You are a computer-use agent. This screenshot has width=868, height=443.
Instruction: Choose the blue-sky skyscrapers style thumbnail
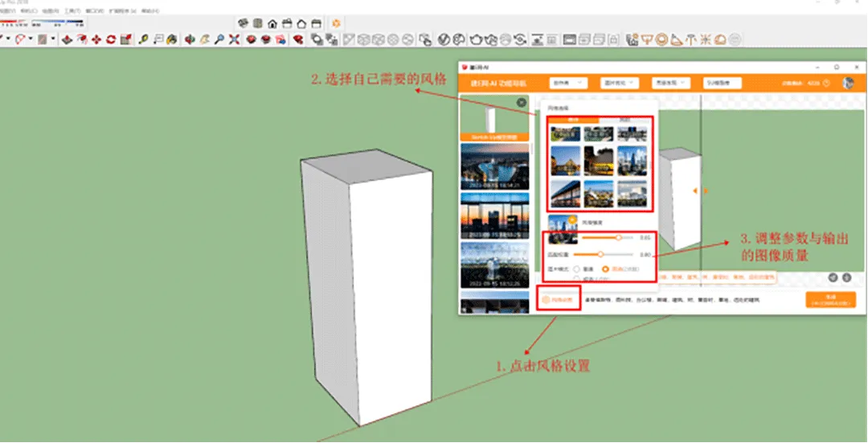633,161
